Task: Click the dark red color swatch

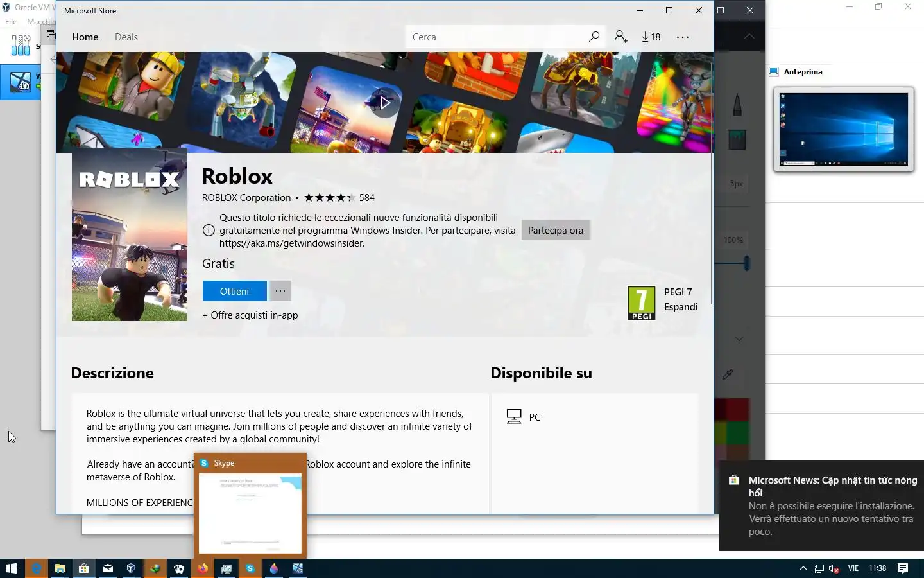Action: point(737,409)
